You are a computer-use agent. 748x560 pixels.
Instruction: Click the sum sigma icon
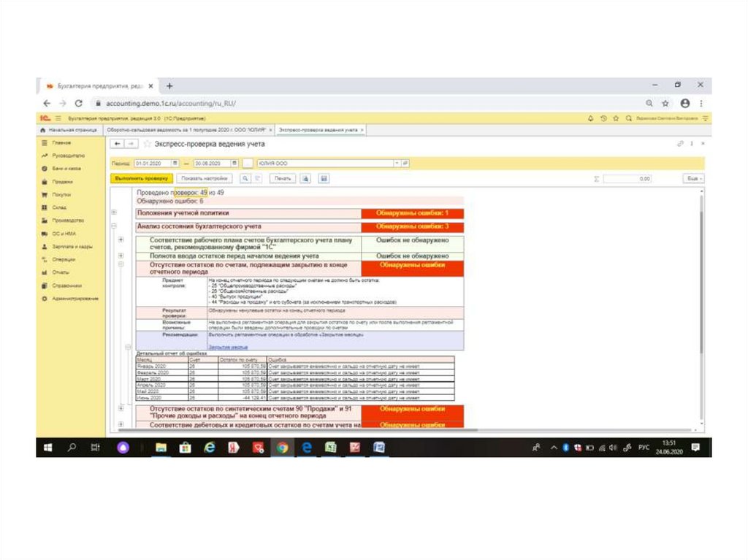pos(596,179)
